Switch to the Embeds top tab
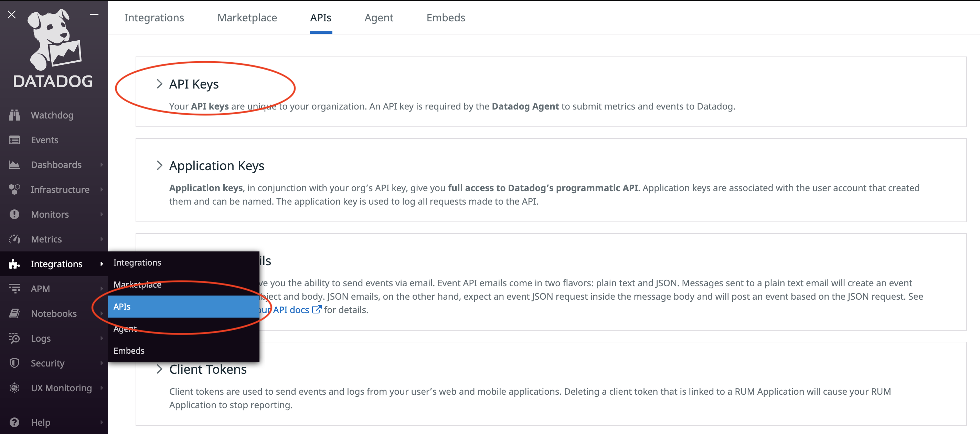Screen dimensions: 980x434 point(446,18)
